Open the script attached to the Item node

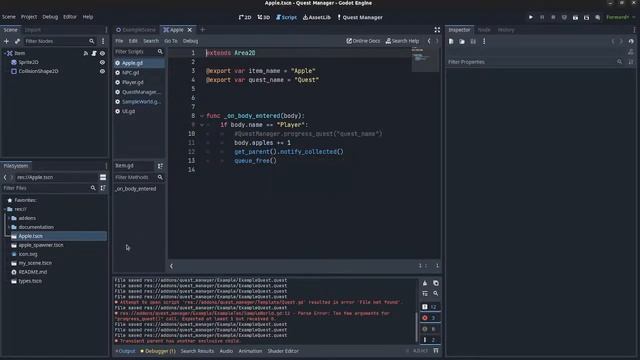(94, 53)
